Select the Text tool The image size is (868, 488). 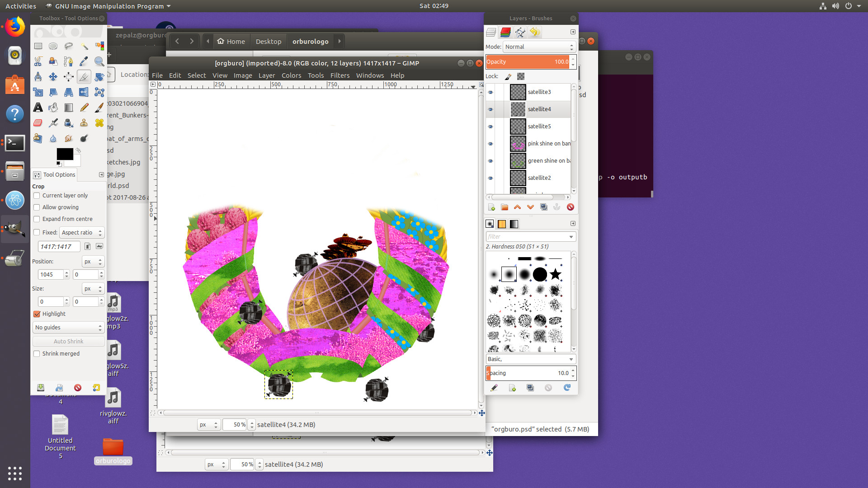38,108
